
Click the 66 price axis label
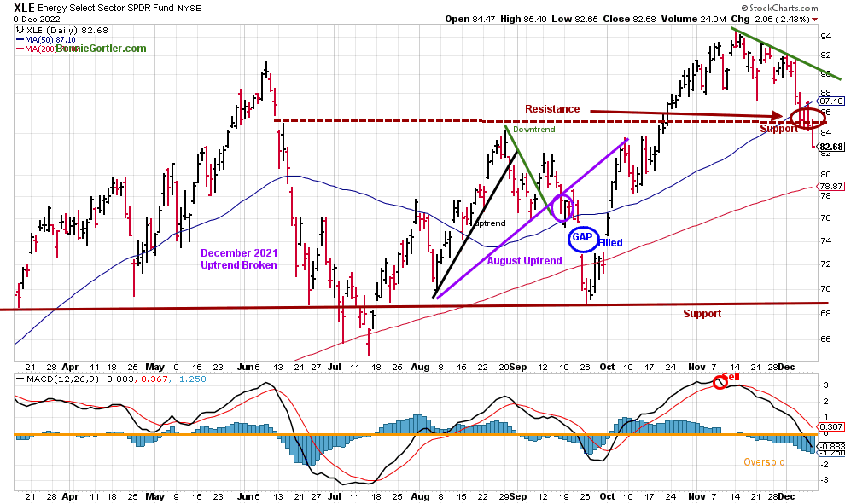click(825, 339)
